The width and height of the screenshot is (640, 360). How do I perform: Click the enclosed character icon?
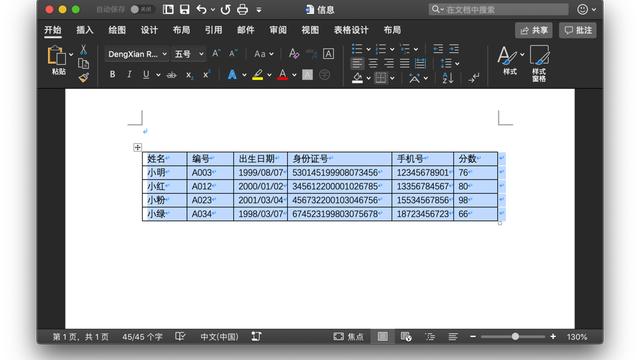point(324,75)
